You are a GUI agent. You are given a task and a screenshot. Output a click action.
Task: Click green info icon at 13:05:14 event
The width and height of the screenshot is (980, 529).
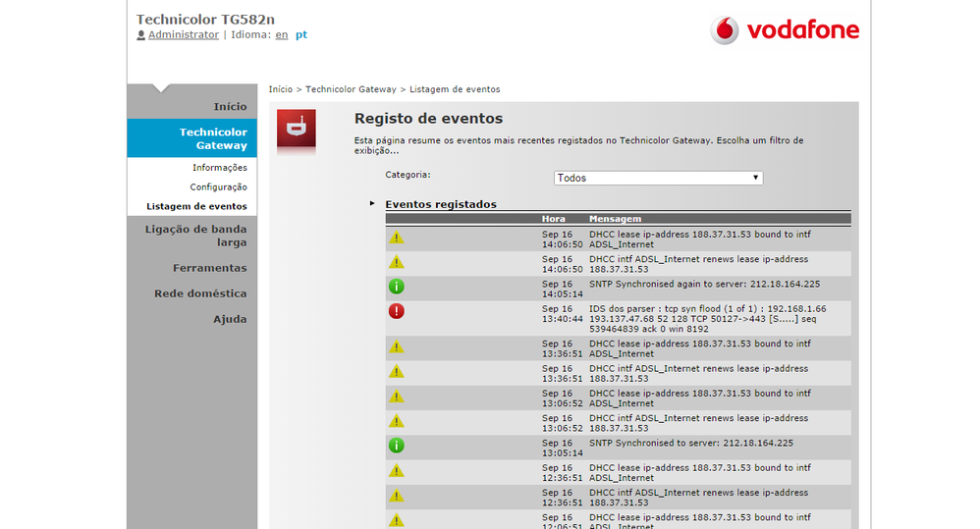coord(397,446)
